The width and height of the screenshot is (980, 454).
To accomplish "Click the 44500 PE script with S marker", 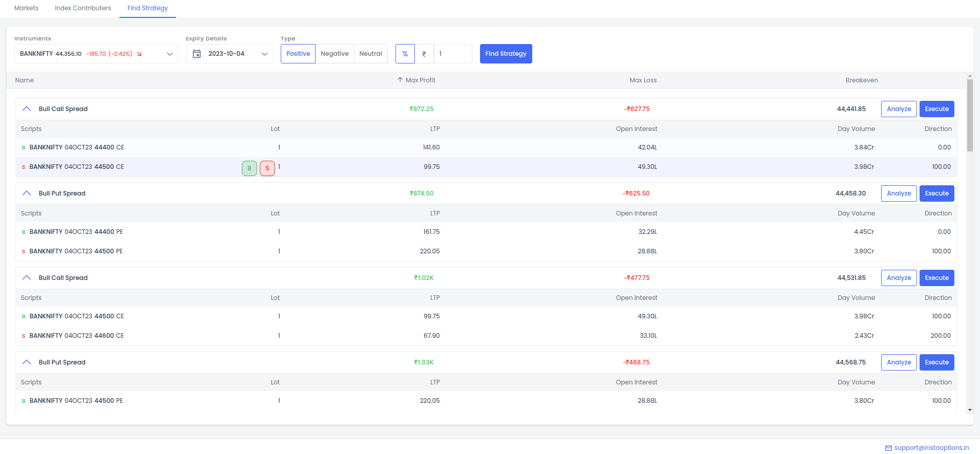I will tap(76, 251).
